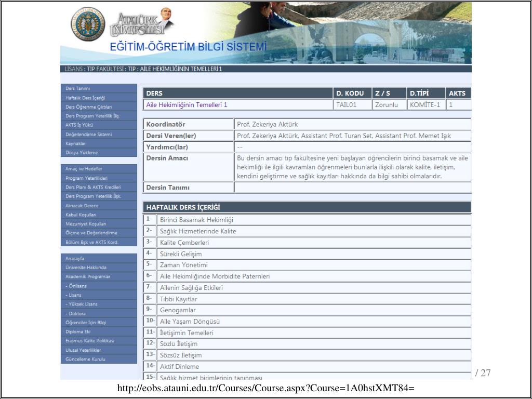Click the course code TAIL01 cell
This screenshot has width=532, height=399.
point(353,105)
